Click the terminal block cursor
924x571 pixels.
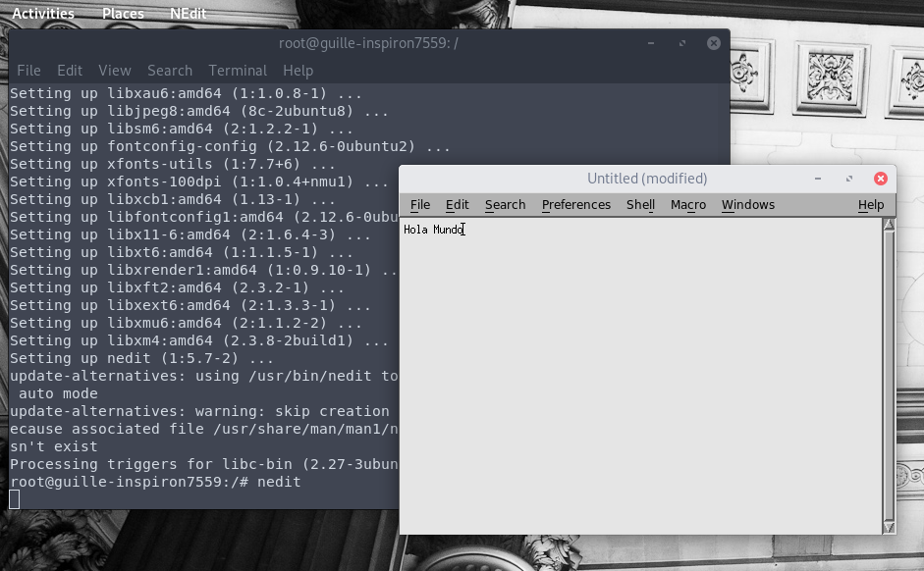click(x=14, y=499)
